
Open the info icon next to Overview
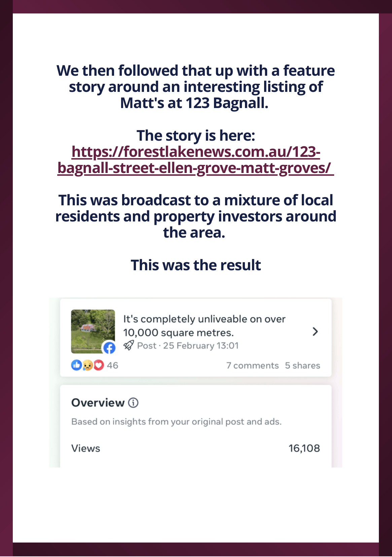(133, 403)
